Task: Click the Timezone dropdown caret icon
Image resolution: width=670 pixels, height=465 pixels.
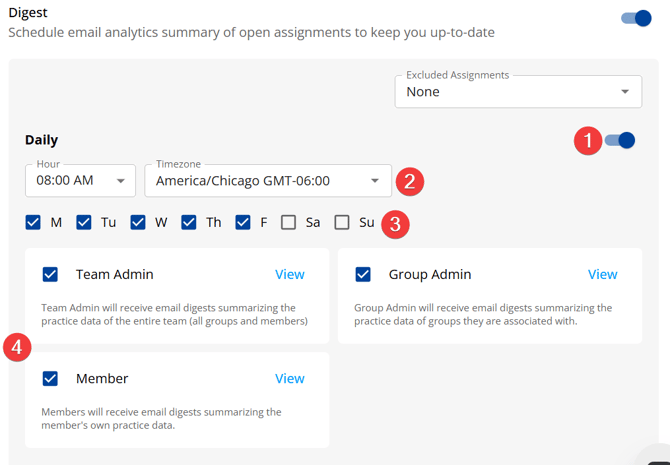Action: click(375, 181)
